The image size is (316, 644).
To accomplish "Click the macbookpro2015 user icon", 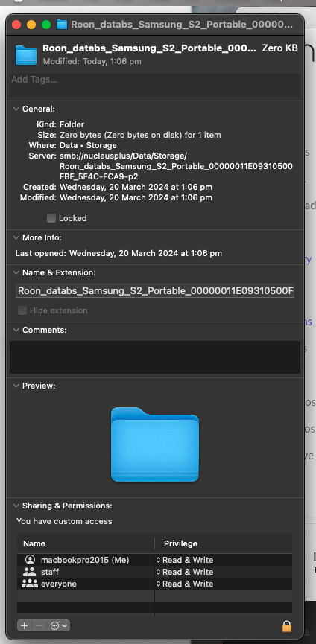I will click(30, 560).
